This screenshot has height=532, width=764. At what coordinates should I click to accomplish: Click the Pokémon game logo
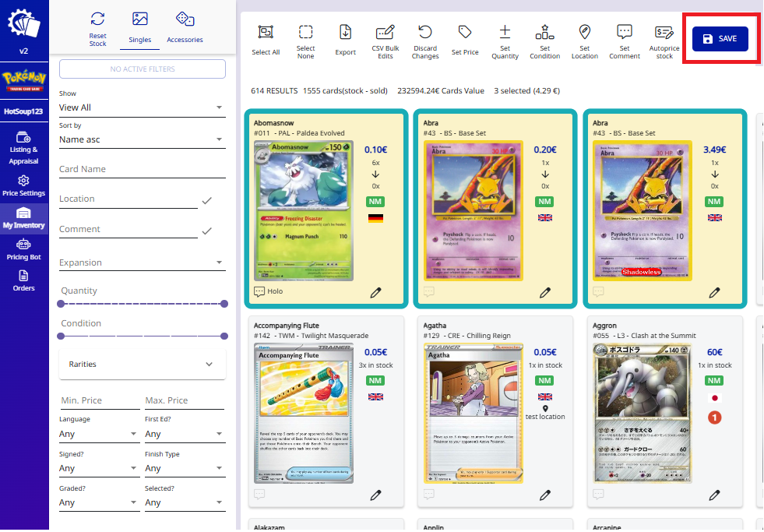click(24, 81)
